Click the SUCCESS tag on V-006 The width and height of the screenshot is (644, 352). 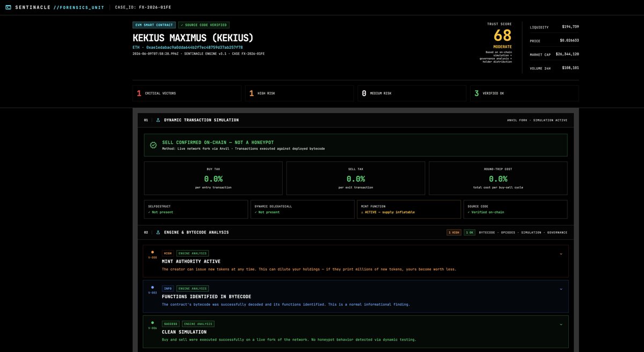171,324
